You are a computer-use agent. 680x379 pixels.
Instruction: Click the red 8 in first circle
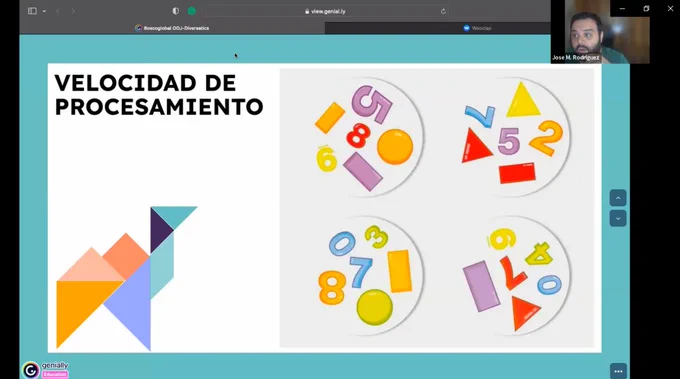[359, 135]
